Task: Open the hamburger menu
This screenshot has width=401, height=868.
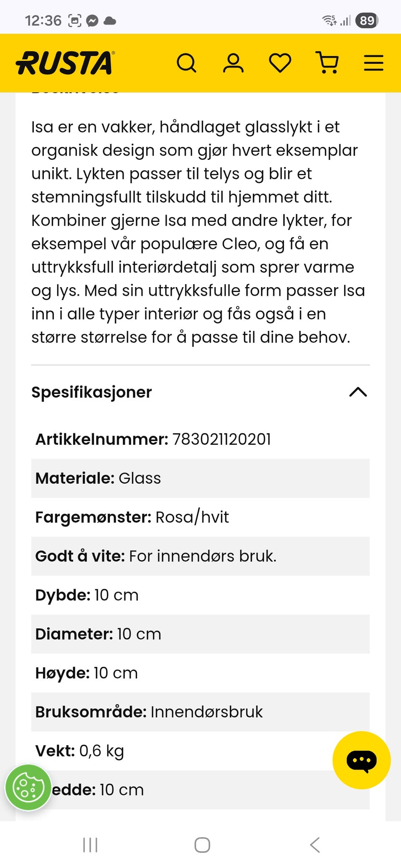Action: pos(373,63)
